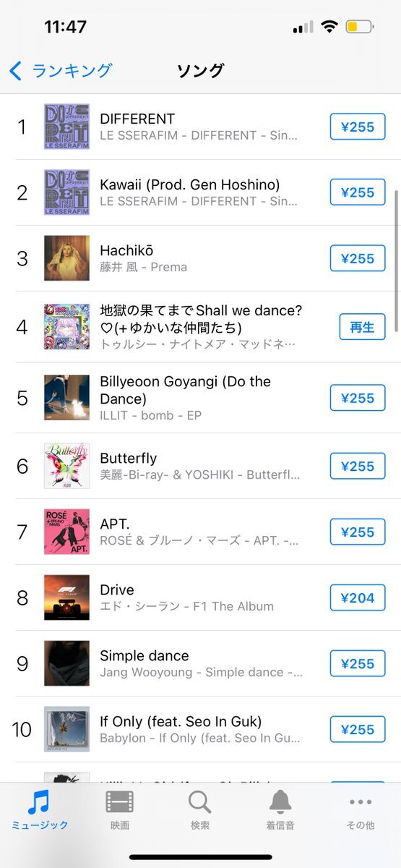Open the その他 three-dots tab
Image resolution: width=401 pixels, height=868 pixels.
[x=361, y=810]
